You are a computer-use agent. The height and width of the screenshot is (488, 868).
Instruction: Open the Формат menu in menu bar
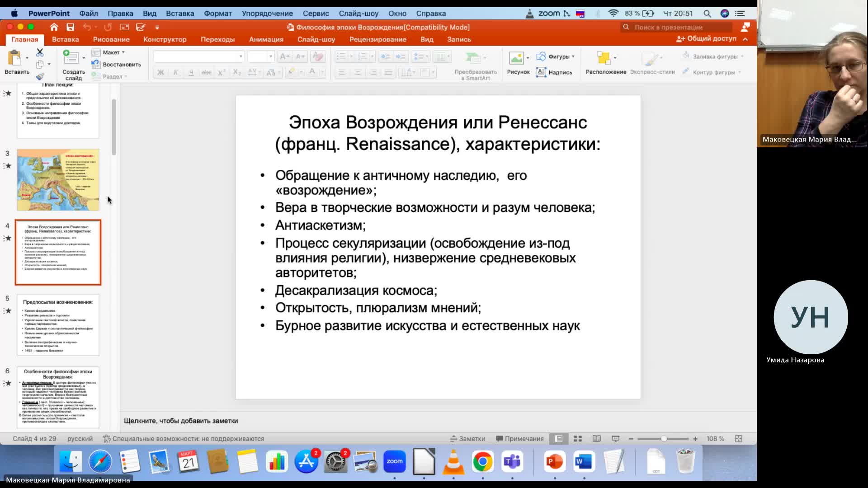click(217, 14)
